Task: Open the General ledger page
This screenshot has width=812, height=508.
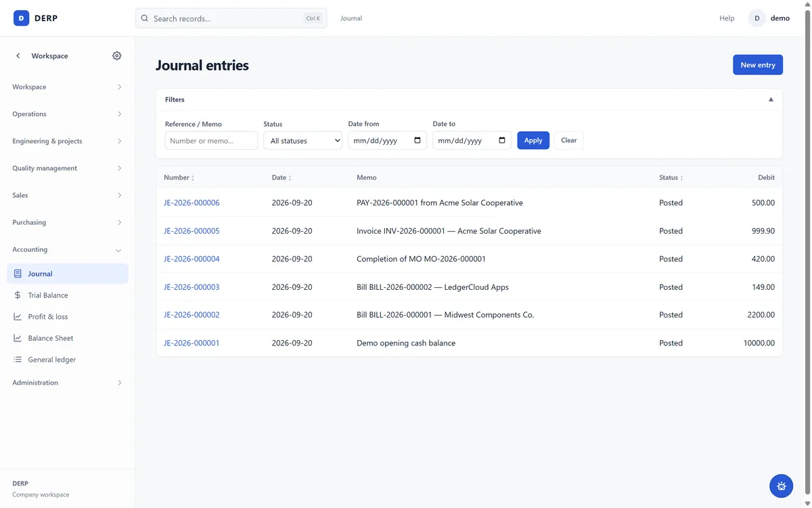Action: (x=67, y=360)
